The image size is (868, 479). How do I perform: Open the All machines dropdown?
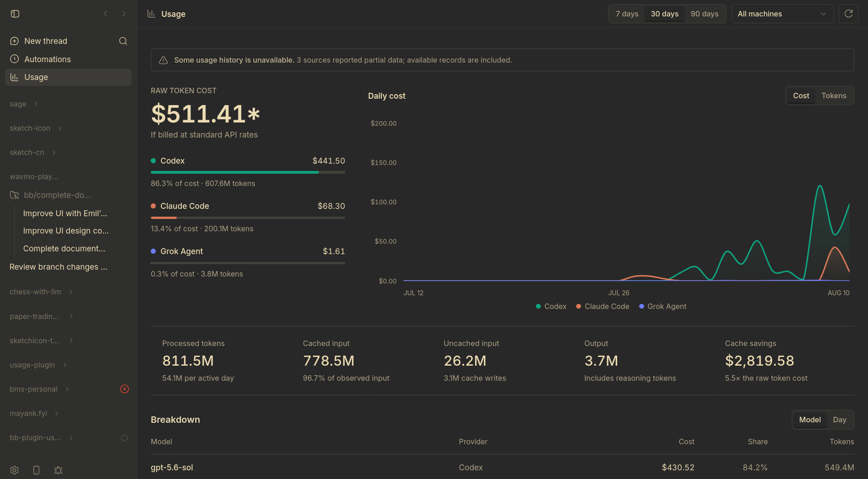pyautogui.click(x=783, y=14)
